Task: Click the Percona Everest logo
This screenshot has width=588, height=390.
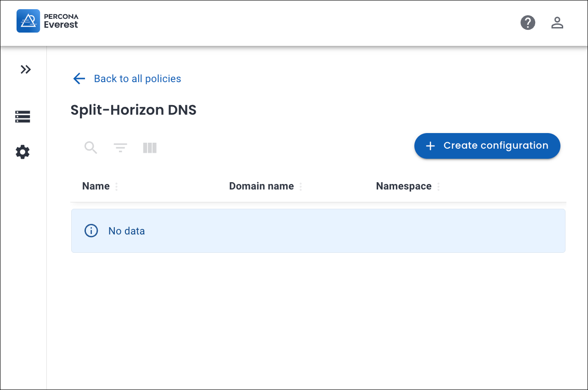Action: point(47,21)
